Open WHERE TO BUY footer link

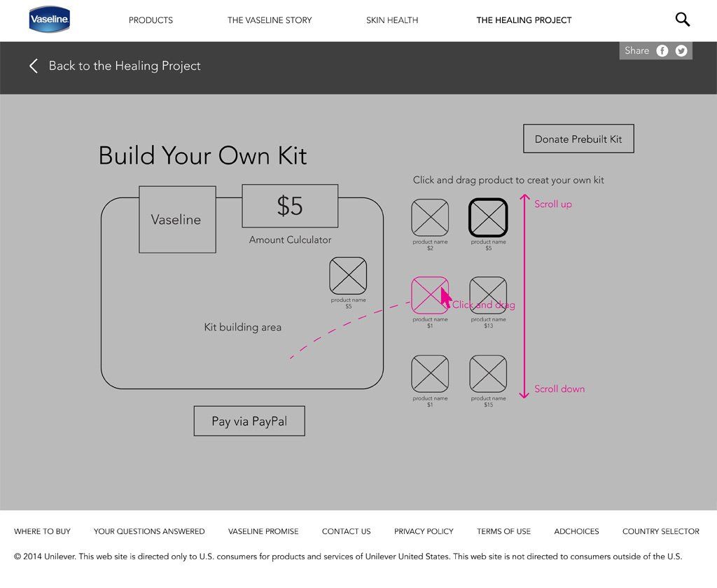42,531
